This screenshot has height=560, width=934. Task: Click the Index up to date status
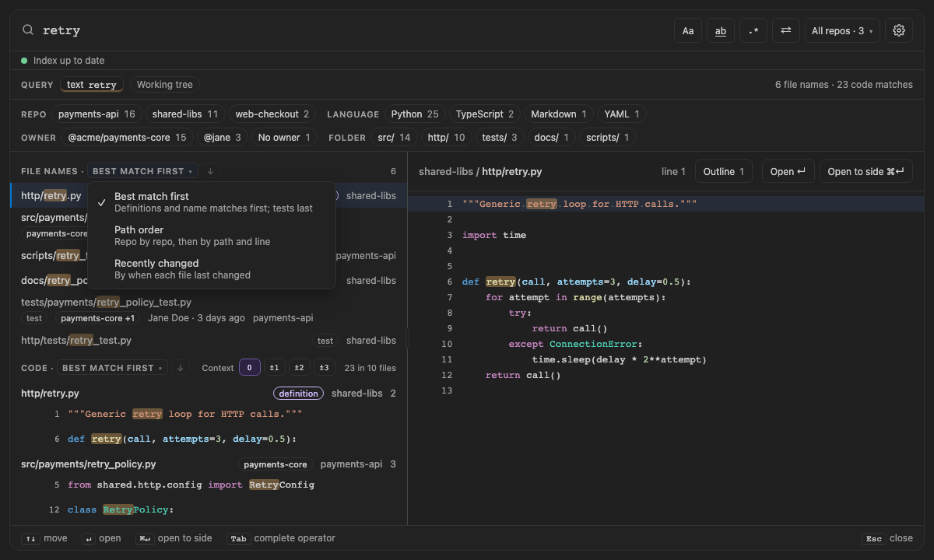coord(63,61)
